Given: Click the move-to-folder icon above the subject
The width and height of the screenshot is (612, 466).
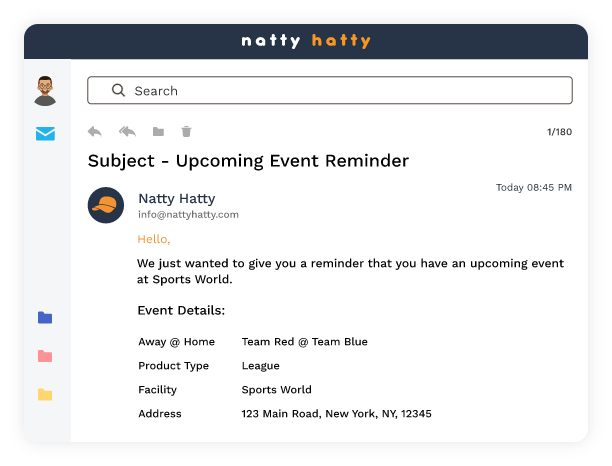Looking at the screenshot, I should pyautogui.click(x=158, y=131).
